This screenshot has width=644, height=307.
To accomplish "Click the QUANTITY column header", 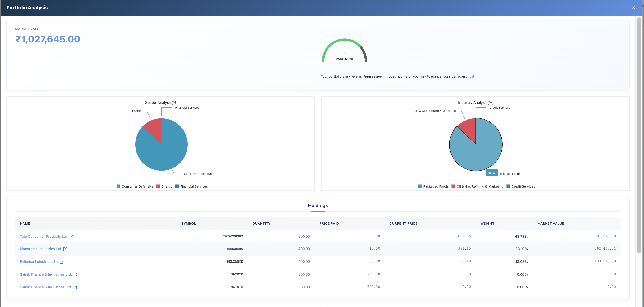I will pos(261,223).
